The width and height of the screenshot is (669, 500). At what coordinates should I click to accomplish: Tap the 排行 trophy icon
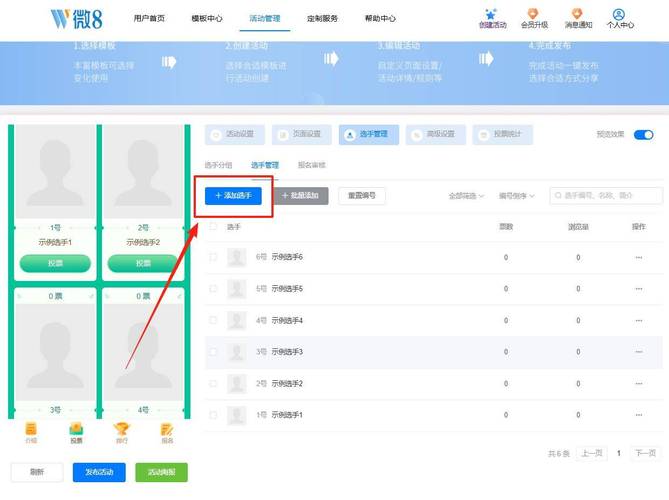point(122,429)
